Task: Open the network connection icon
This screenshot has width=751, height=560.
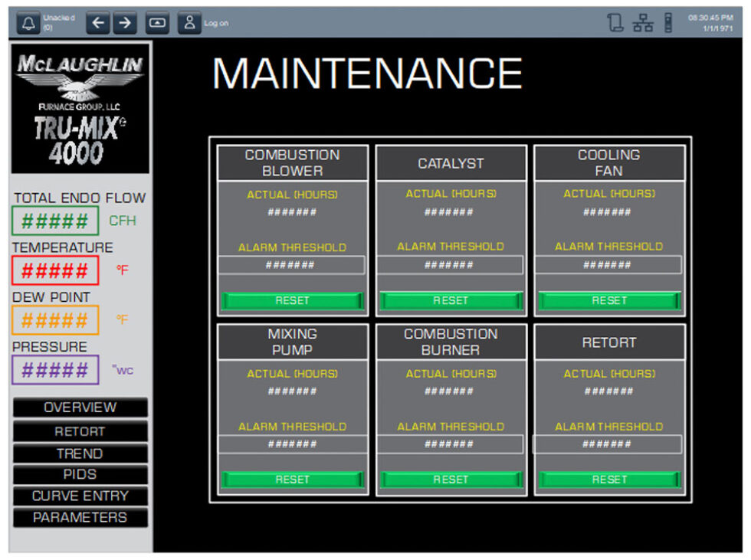Action: pyautogui.click(x=642, y=23)
